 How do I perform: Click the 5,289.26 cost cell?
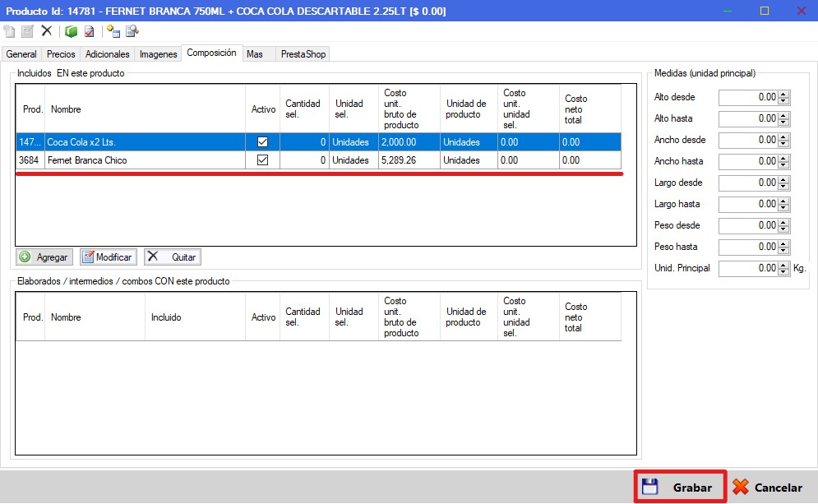409,160
